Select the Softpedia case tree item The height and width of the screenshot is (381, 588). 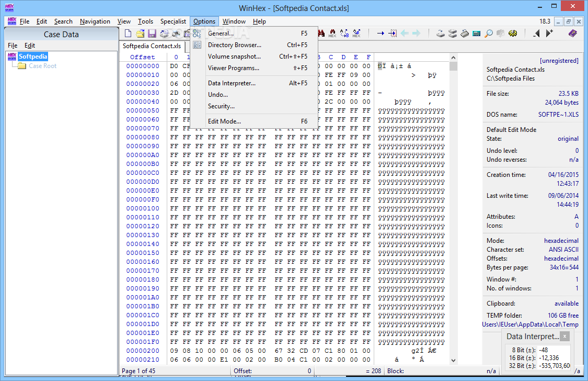click(33, 57)
